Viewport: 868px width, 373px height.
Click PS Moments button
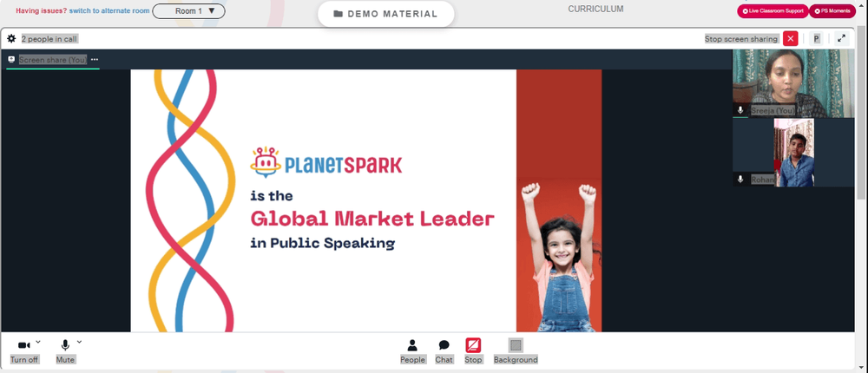click(x=832, y=11)
